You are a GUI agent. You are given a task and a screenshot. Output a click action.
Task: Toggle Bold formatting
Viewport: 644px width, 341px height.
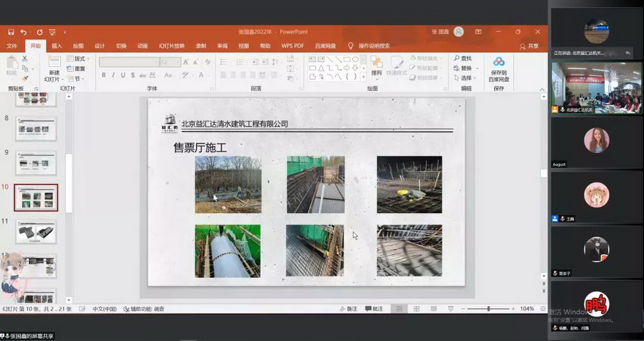[x=103, y=75]
